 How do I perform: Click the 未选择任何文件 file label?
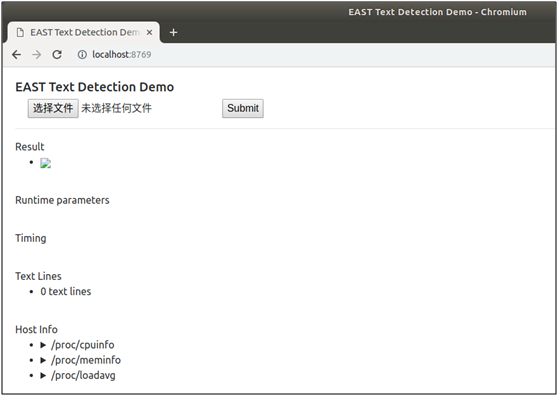[x=117, y=108]
